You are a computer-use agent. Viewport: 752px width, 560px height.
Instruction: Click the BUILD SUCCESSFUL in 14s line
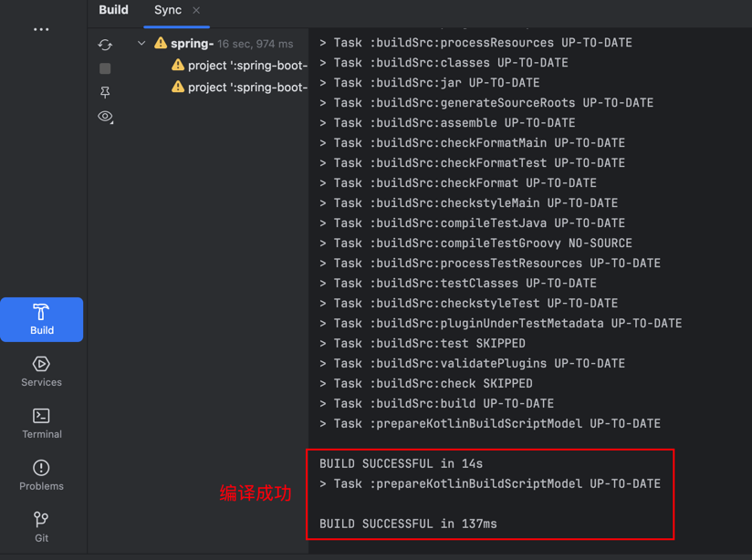click(401, 463)
